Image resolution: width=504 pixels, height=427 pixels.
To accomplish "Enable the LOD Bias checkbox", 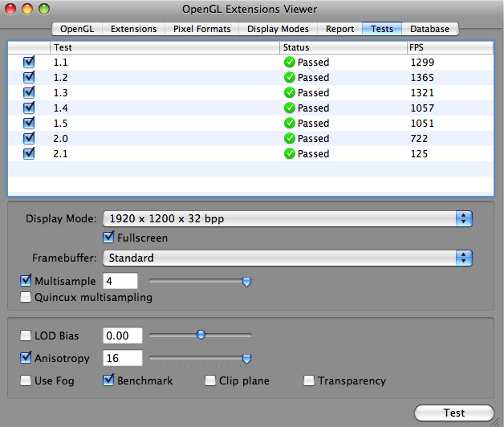I will coord(26,335).
